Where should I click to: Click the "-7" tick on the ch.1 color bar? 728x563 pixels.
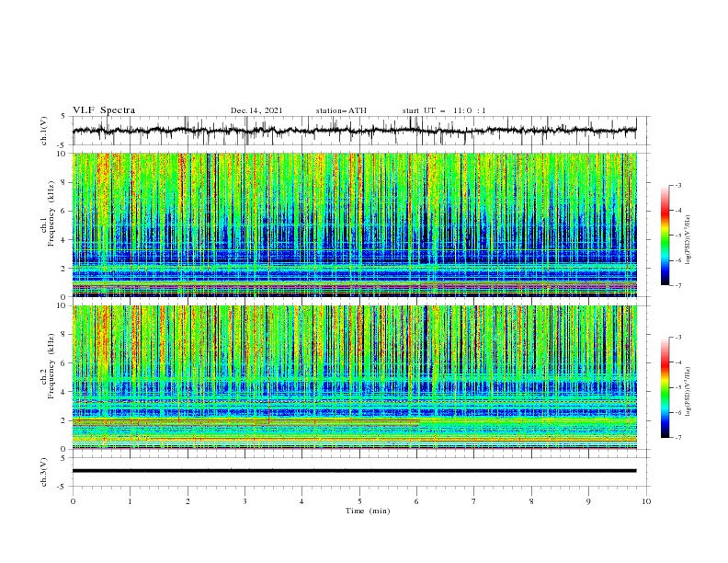click(x=677, y=285)
